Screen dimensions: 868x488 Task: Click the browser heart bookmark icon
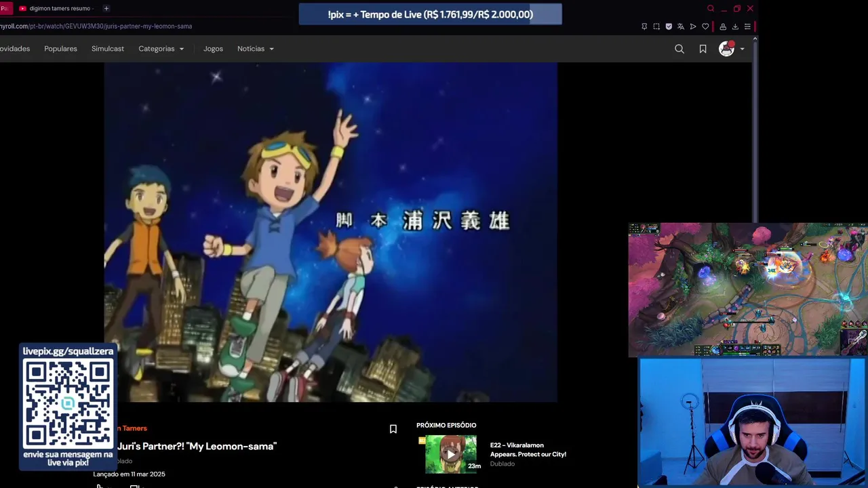[x=705, y=26]
